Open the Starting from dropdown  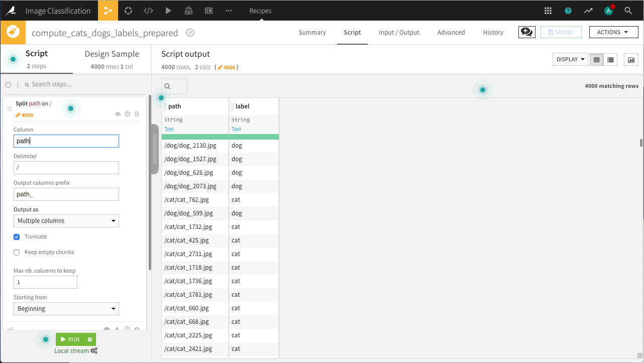[x=66, y=308]
